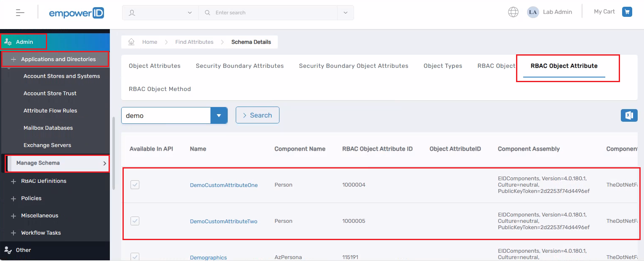Click the Other section person icon

(x=8, y=250)
